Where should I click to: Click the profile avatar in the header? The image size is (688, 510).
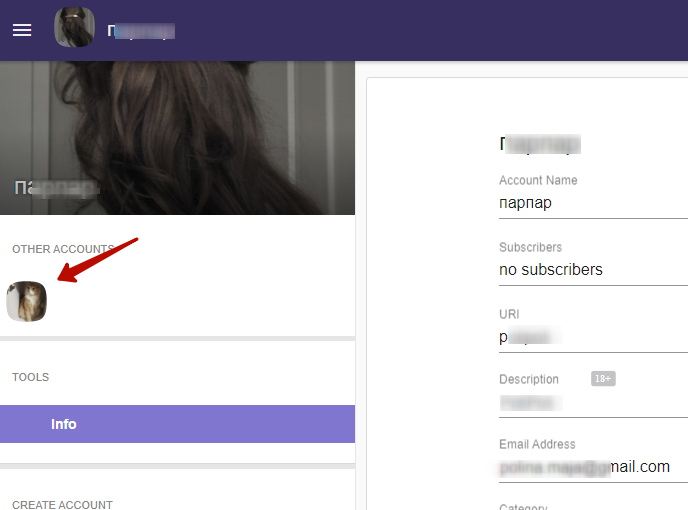(74, 27)
